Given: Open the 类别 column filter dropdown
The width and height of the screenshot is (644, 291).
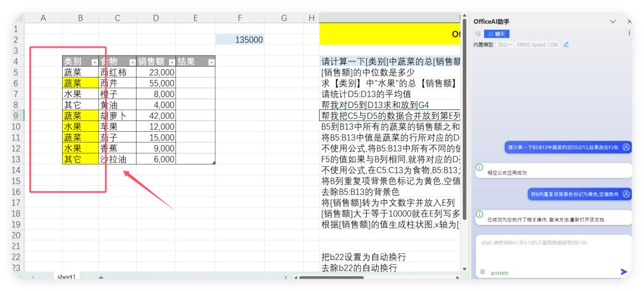Looking at the screenshot, I should tap(94, 63).
